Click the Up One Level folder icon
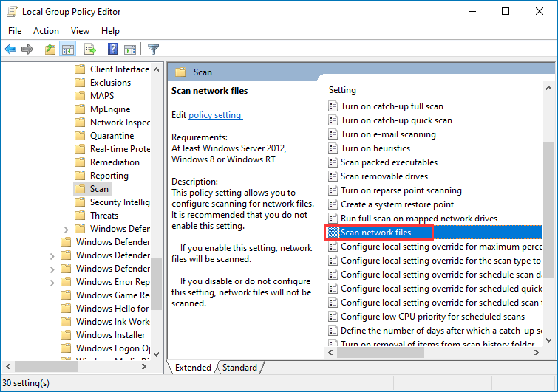 (x=50, y=49)
